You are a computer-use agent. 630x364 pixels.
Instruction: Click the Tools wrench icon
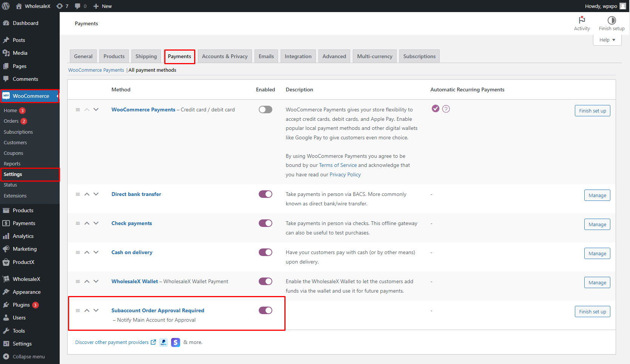point(6,331)
